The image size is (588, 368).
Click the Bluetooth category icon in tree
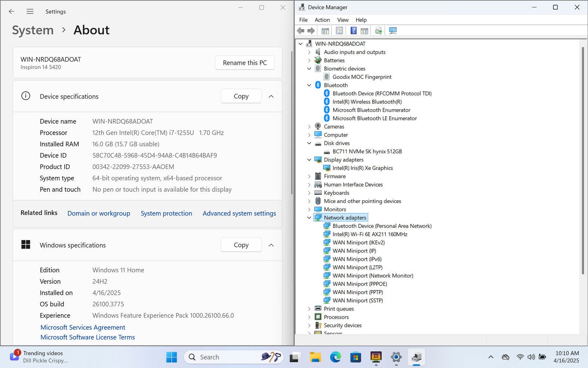[x=318, y=85]
